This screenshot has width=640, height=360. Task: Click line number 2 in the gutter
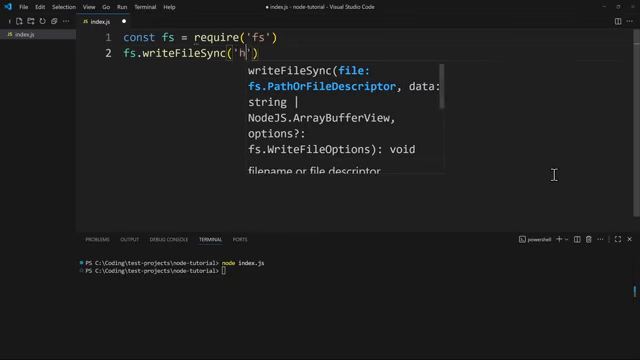[x=108, y=53]
